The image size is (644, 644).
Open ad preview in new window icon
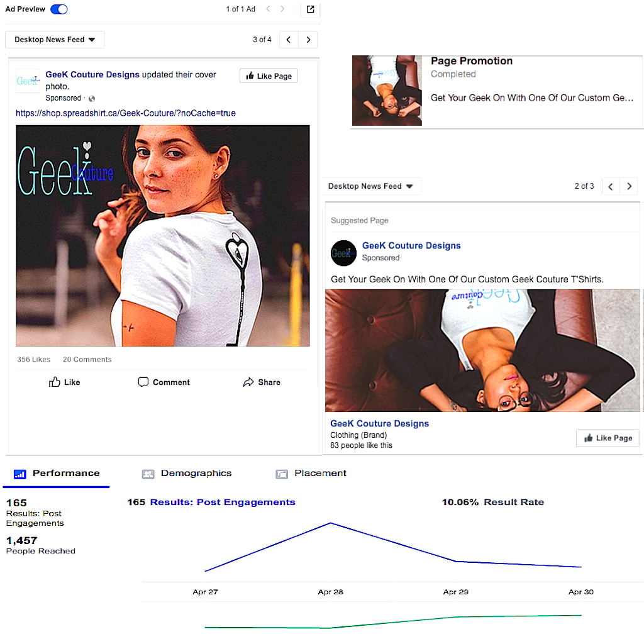point(310,9)
